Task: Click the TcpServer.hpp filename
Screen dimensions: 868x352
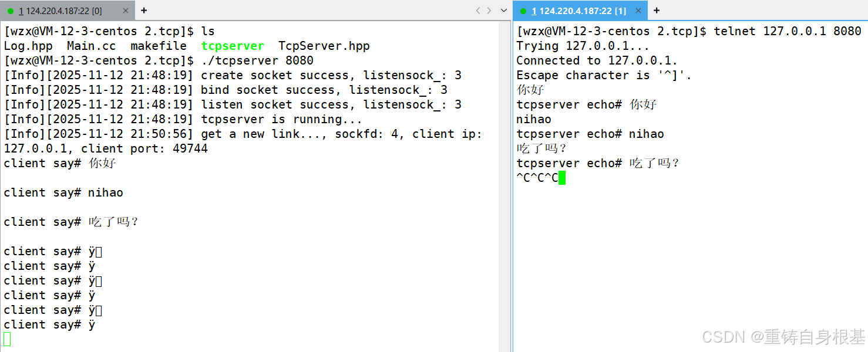Action: click(324, 46)
